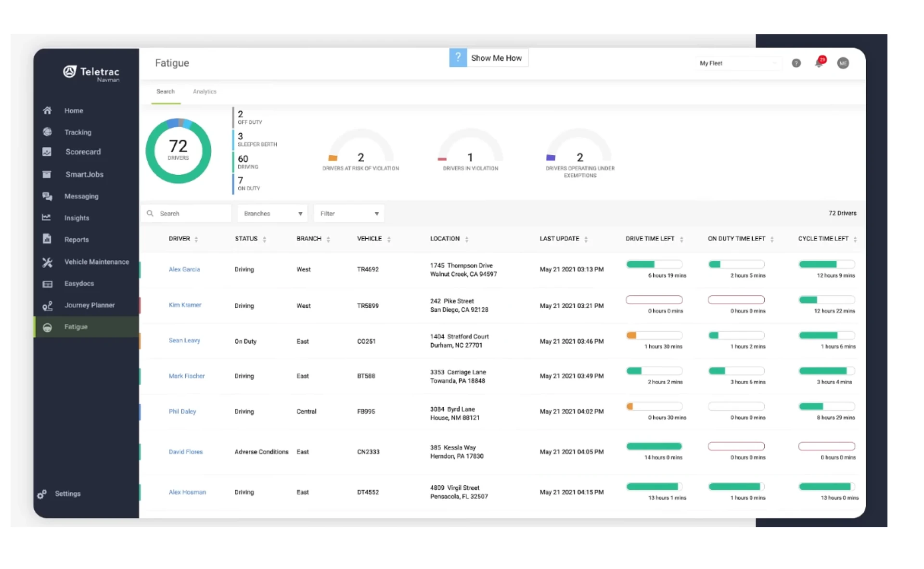924x569 pixels.
Task: Switch to the Analytics tab
Action: tap(205, 91)
